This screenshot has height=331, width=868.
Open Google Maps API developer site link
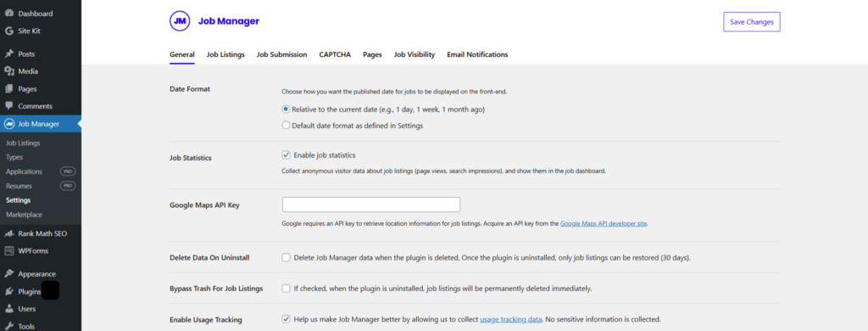click(x=604, y=224)
